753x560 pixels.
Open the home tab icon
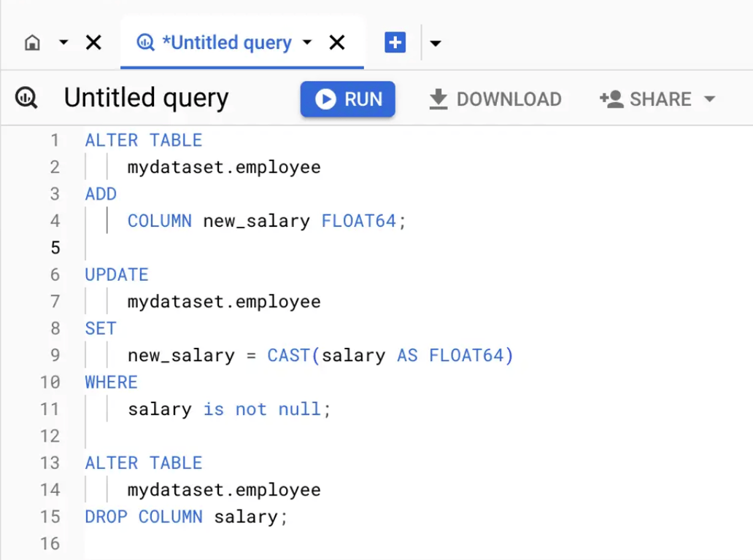pos(32,43)
